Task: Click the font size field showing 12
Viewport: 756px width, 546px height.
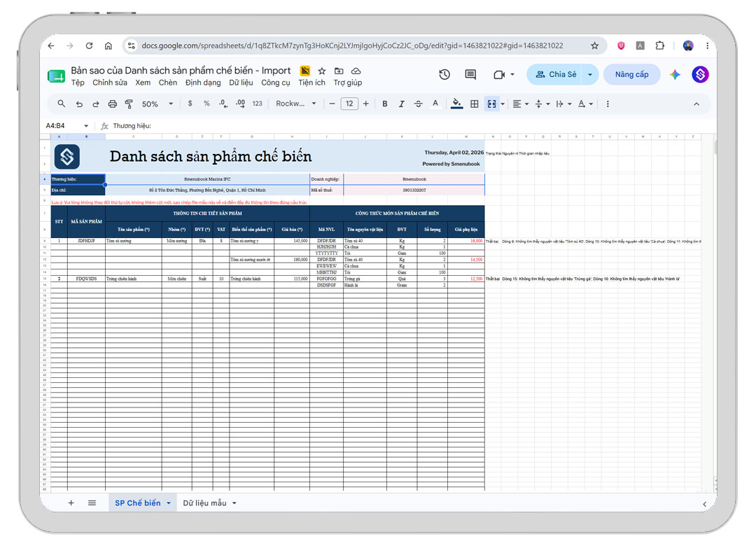Action: pyautogui.click(x=349, y=104)
